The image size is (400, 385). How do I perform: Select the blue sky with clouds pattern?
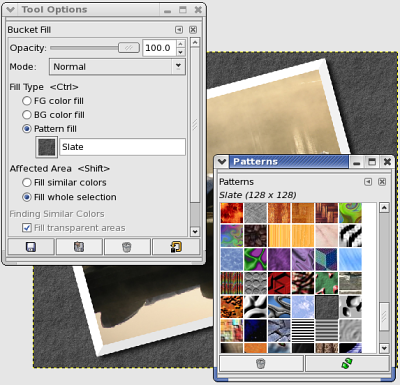303,307
